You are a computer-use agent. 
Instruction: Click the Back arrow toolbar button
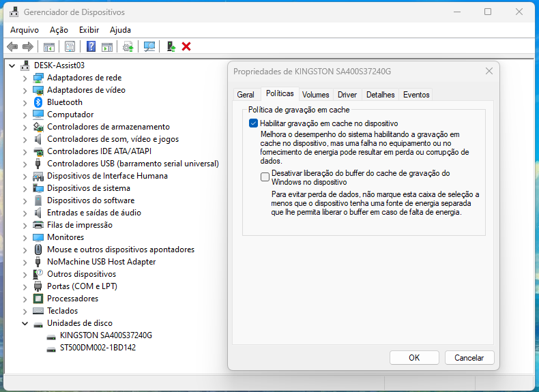(12, 46)
